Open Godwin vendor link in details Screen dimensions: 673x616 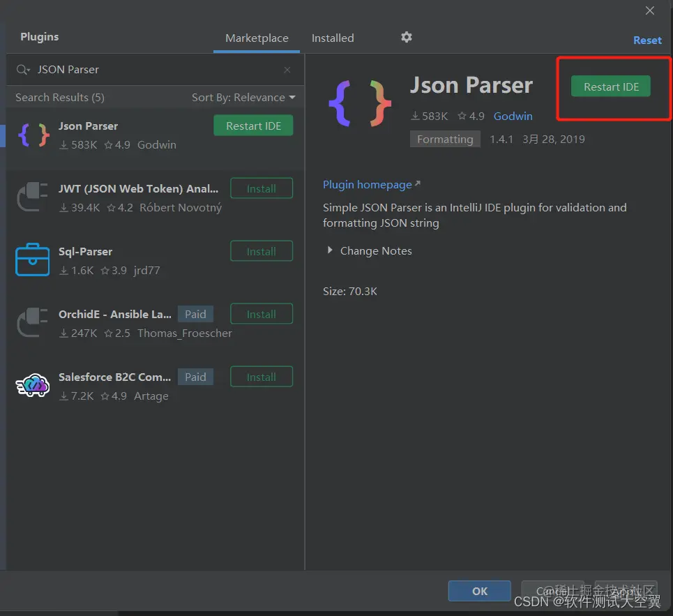pyautogui.click(x=513, y=116)
